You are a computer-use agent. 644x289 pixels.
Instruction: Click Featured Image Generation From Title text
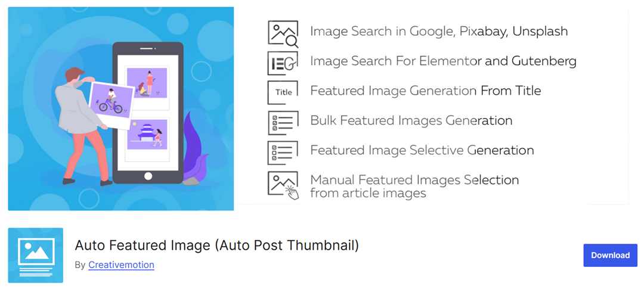[x=425, y=91]
